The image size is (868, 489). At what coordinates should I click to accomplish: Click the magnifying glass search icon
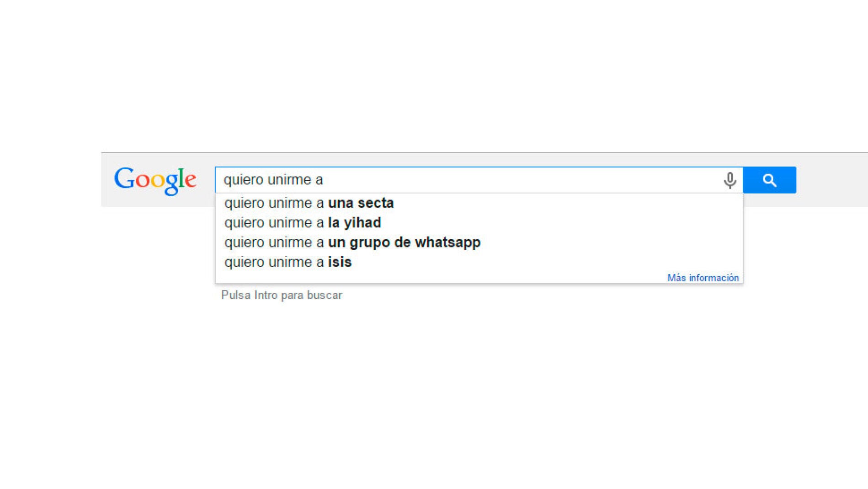[770, 179]
